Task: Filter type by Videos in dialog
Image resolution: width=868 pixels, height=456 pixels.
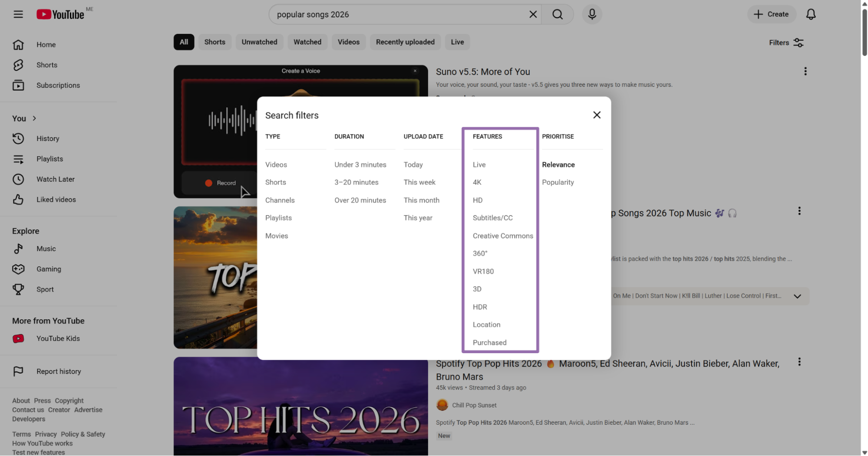Action: coord(276,165)
